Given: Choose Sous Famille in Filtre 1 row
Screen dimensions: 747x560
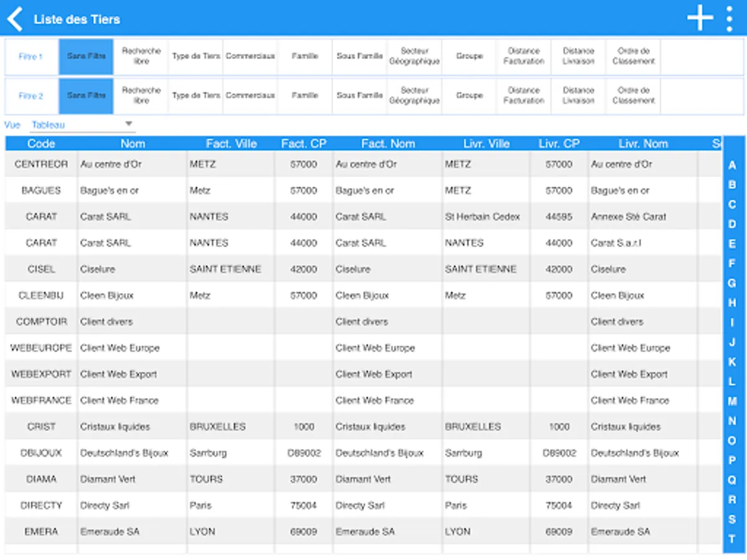Looking at the screenshot, I should pyautogui.click(x=360, y=57).
